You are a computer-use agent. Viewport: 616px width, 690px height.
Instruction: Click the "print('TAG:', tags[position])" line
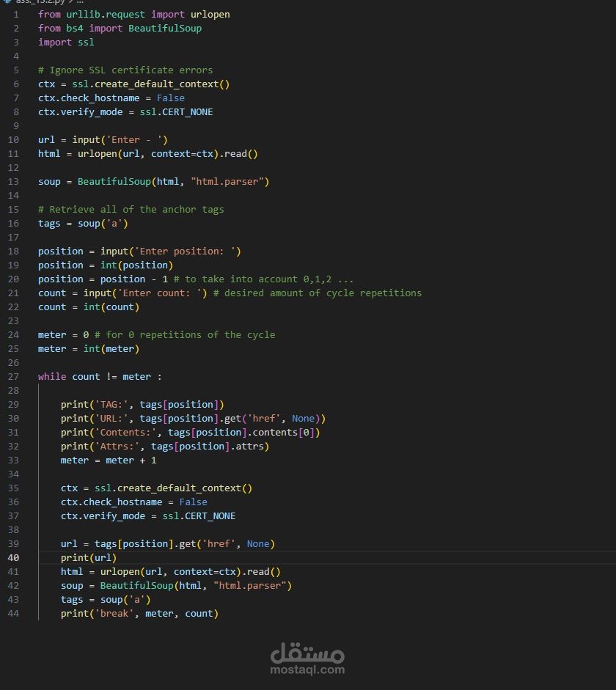tap(142, 405)
